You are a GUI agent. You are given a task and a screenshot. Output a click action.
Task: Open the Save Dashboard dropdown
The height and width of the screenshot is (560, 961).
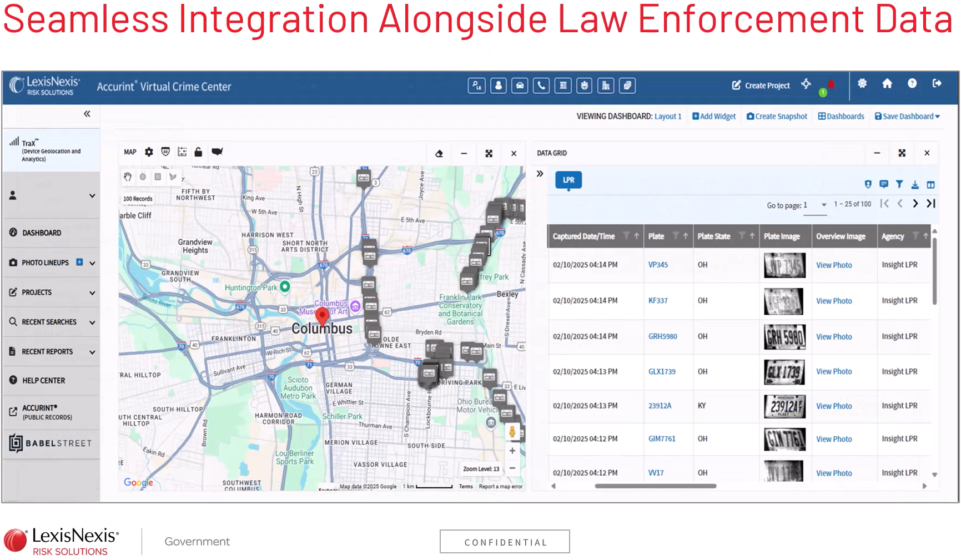pyautogui.click(x=908, y=117)
